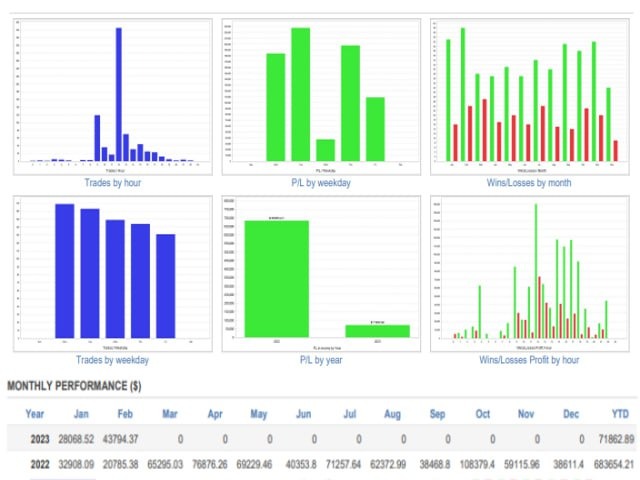Select the 2023 row label
640x480 pixels.
point(40,439)
